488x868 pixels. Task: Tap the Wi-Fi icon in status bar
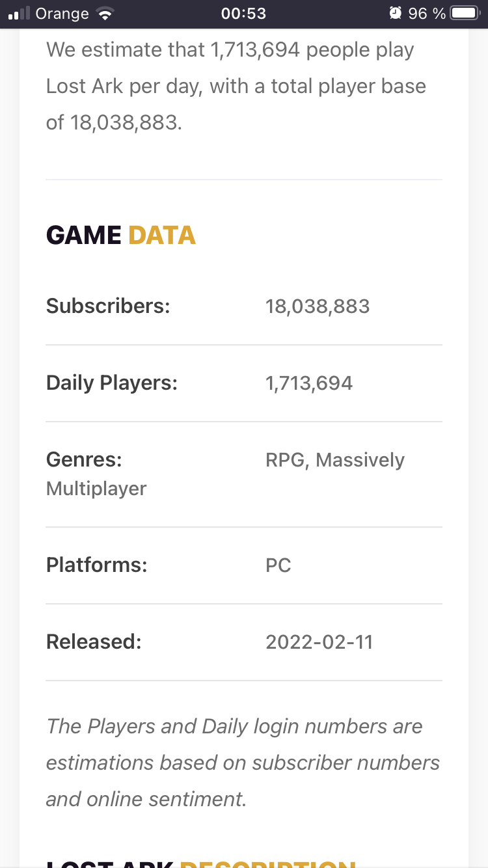click(103, 14)
